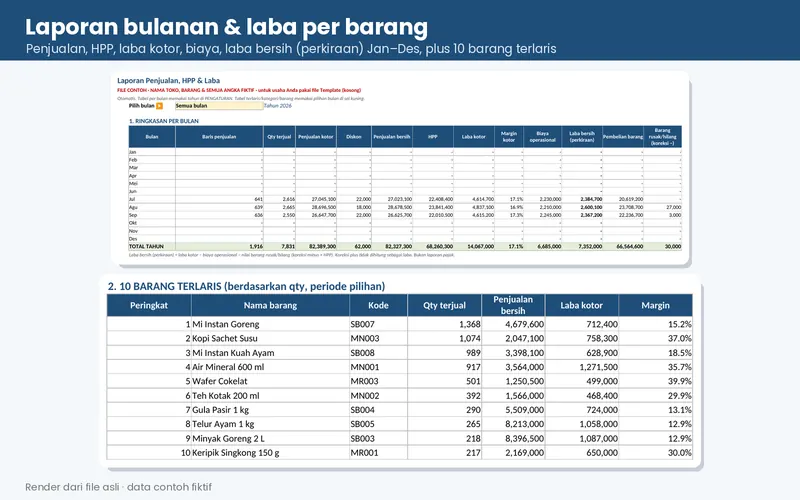This screenshot has height=500, width=800.
Task: Select the Telur Ayam 1 kg item name
Action: tap(223, 424)
